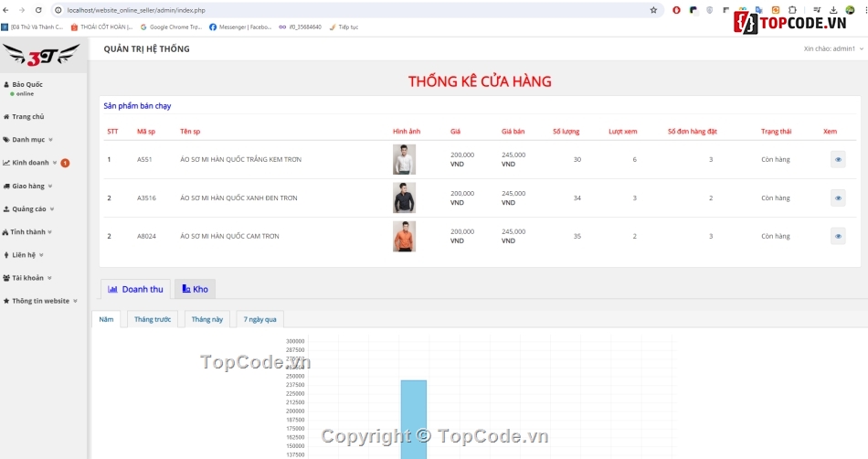Expand the Kinh doanh sidebar menu
The image size is (868, 459).
(x=30, y=163)
